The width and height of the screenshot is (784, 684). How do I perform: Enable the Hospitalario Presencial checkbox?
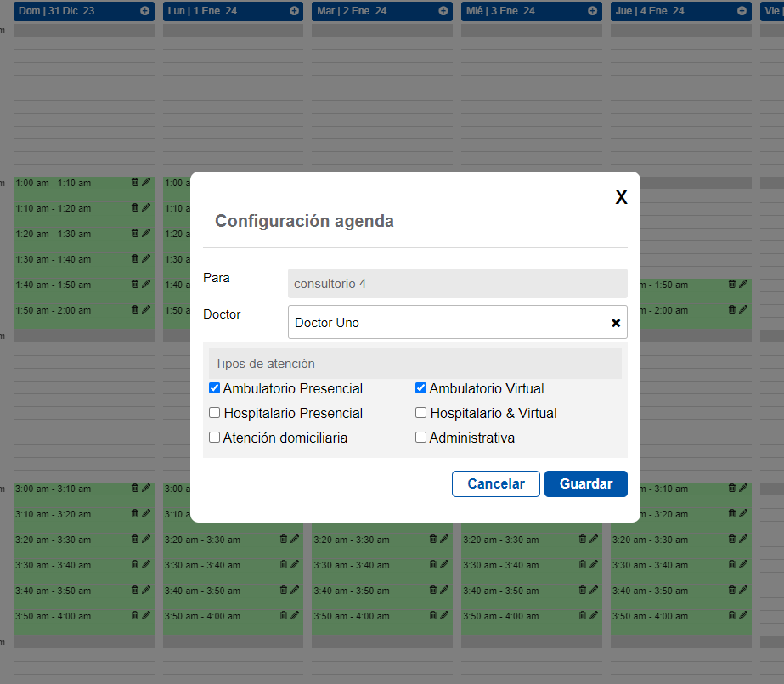(214, 412)
